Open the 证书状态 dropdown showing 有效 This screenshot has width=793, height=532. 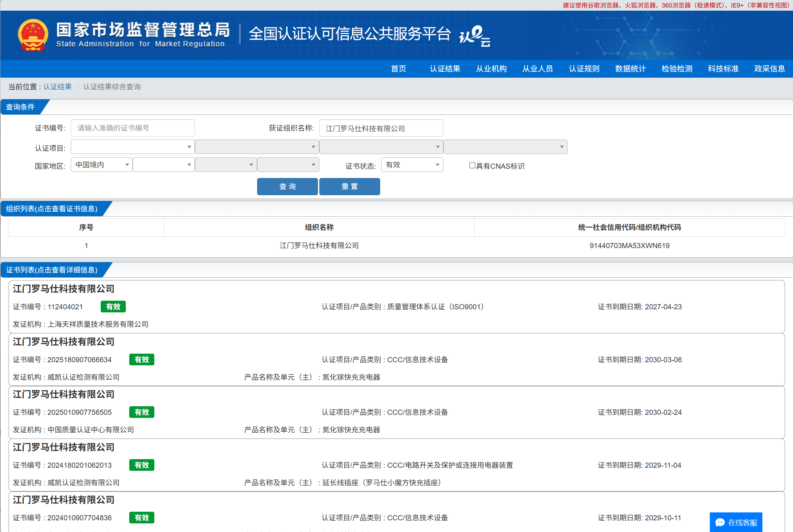coord(412,165)
